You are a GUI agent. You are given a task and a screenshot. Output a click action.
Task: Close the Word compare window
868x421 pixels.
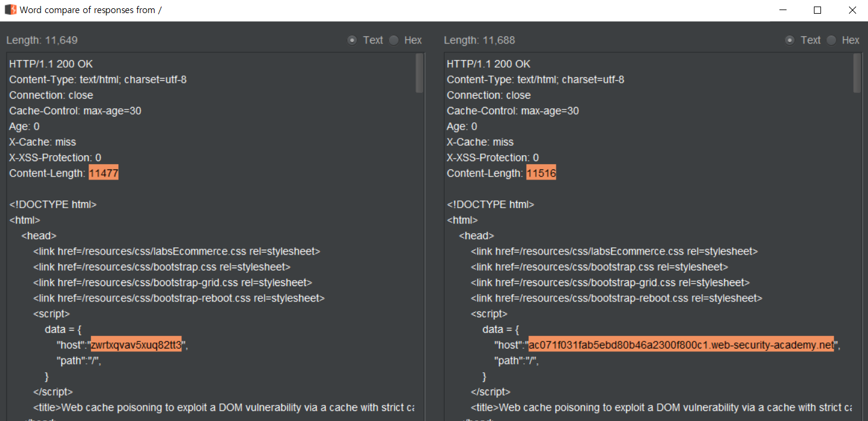tap(852, 10)
